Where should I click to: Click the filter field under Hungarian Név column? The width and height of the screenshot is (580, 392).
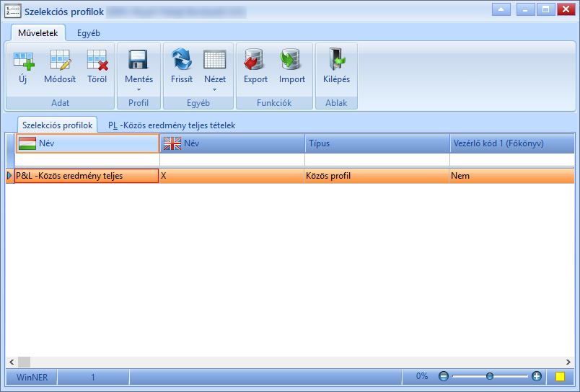[x=87, y=159]
